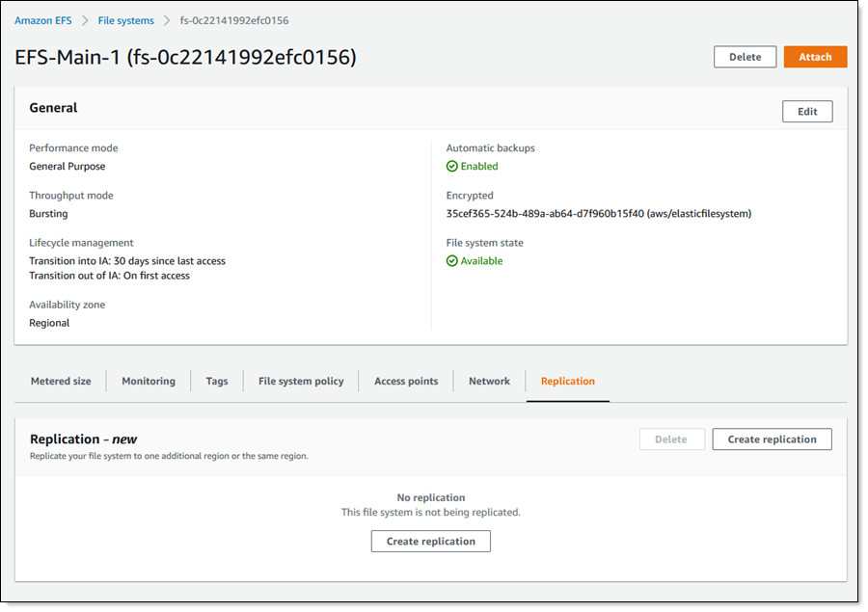Click the green Enabled check icon
The image size is (868, 612).
tap(451, 166)
